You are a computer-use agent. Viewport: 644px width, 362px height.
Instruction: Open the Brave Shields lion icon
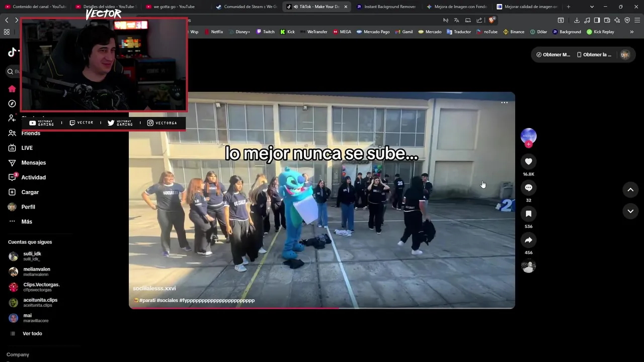[x=492, y=20]
